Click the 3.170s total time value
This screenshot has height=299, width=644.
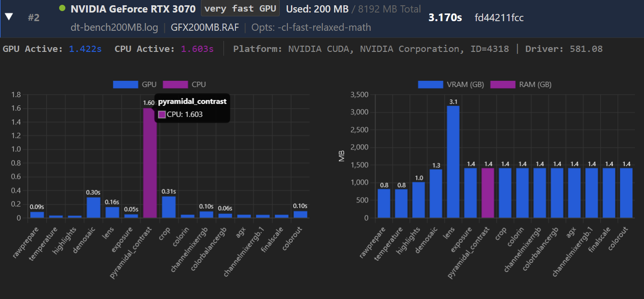(445, 18)
